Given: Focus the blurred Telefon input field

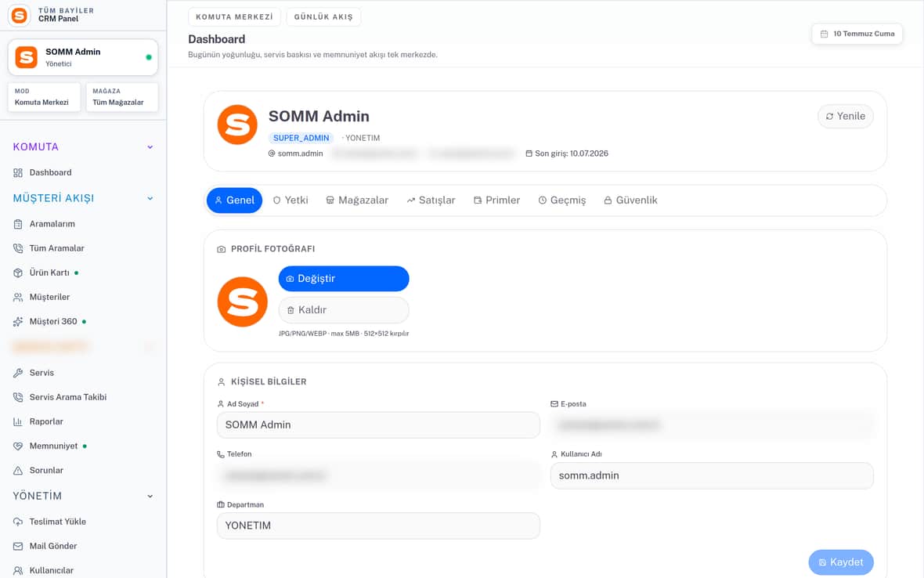Looking at the screenshot, I should 378,475.
